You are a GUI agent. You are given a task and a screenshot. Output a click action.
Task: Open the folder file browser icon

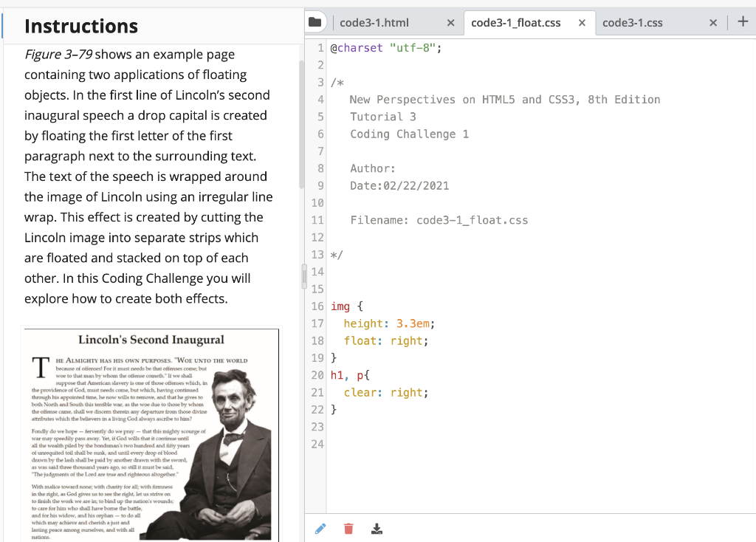[x=315, y=21]
